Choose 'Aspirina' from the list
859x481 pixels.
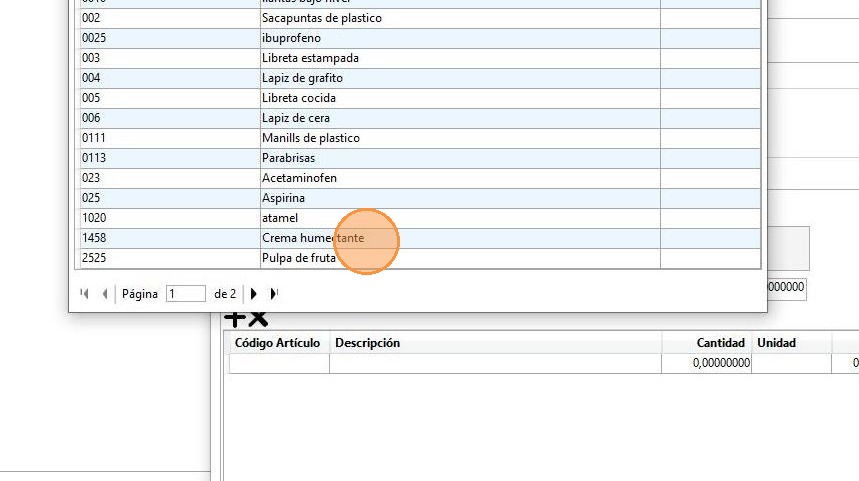[420, 198]
